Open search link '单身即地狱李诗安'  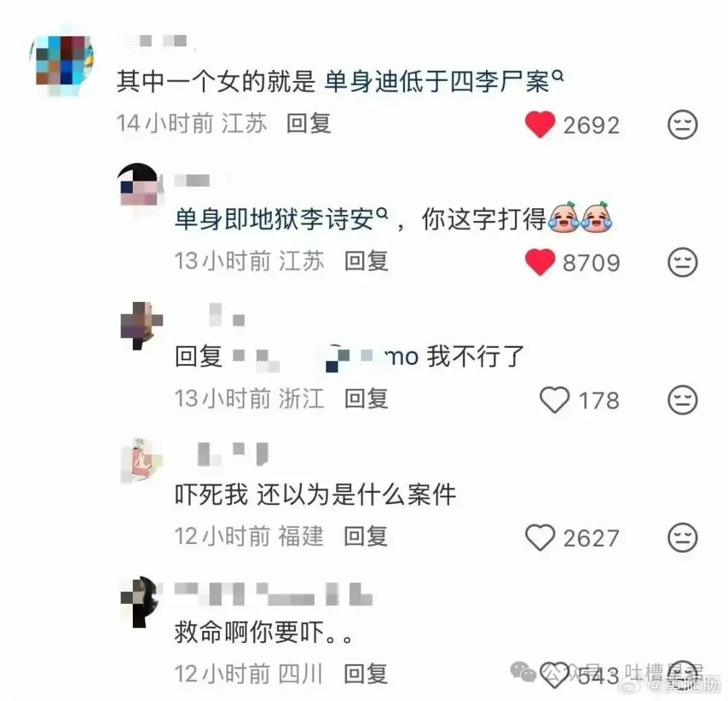coord(281,218)
